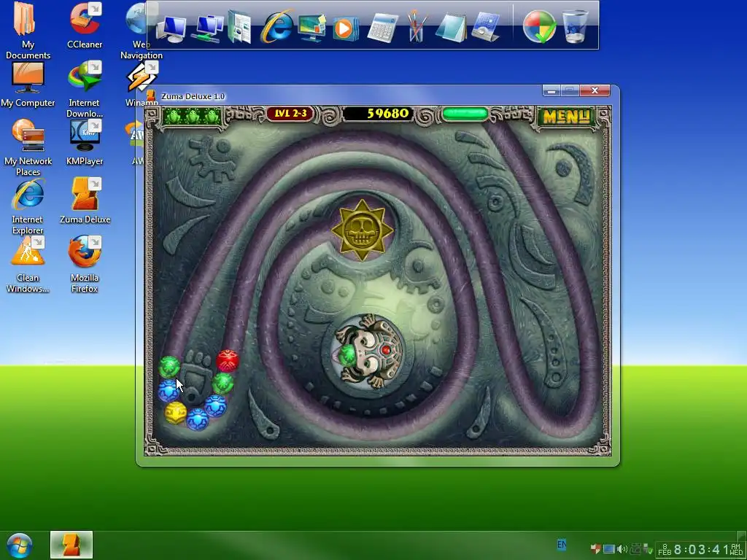Screen dimensions: 747x560
Task: Open the documents folder dock icon
Action: (239, 28)
